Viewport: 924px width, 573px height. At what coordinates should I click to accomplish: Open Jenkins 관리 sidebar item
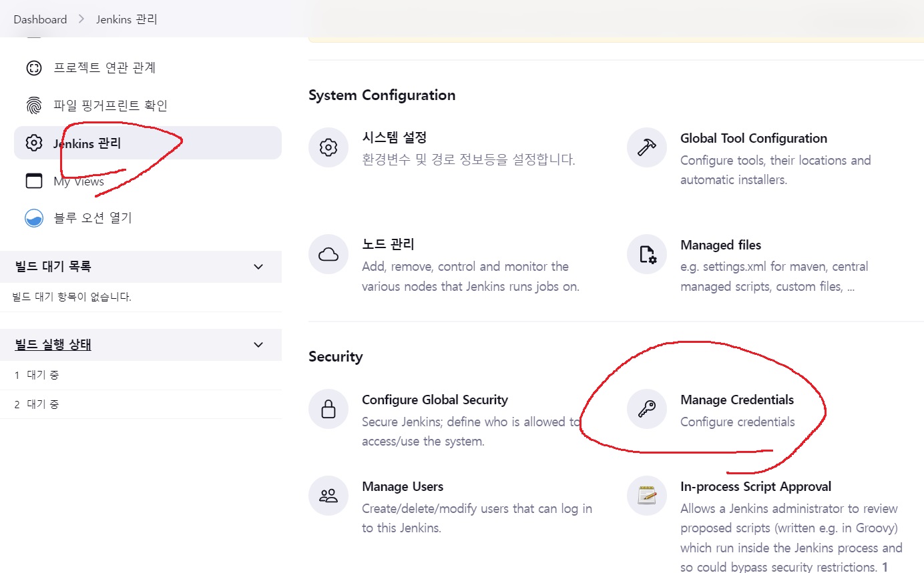click(148, 143)
